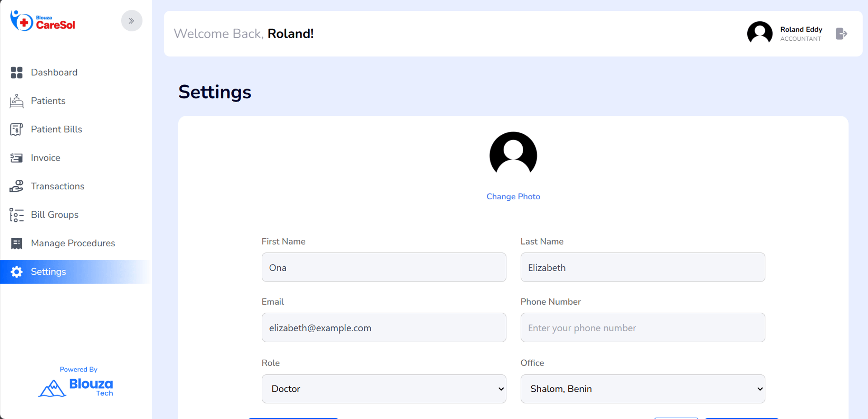The image size is (868, 419).
Task: Click the Patients bed icon
Action: click(17, 101)
